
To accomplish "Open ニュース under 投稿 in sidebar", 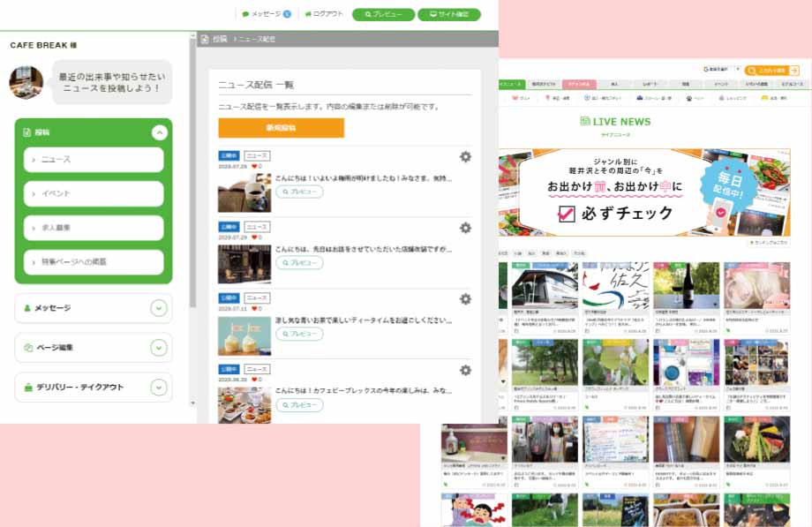I will pyautogui.click(x=94, y=160).
